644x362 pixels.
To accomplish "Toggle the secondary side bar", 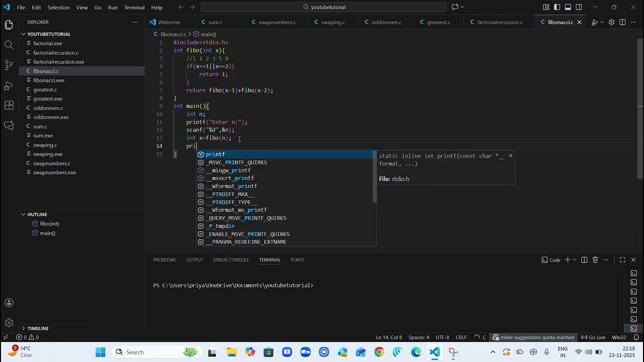I will (x=579, y=7).
